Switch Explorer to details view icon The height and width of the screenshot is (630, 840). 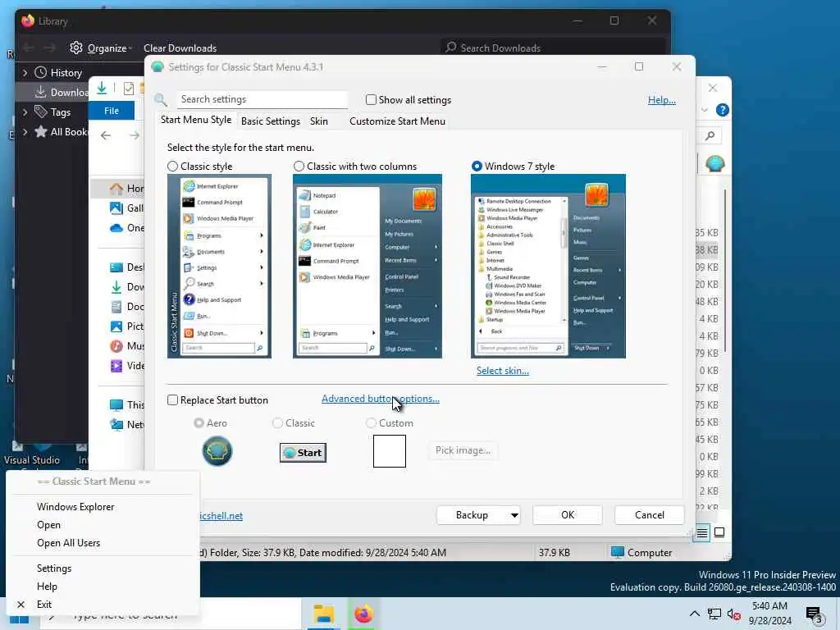click(701, 532)
